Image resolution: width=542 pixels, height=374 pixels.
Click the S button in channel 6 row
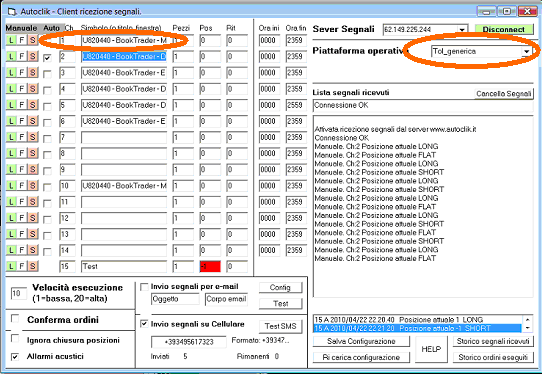tap(32, 121)
